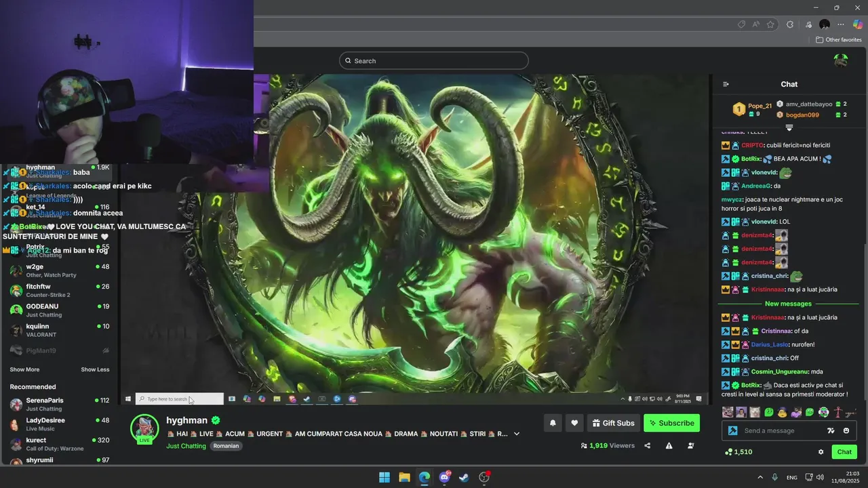The width and height of the screenshot is (868, 488).
Task: Add page to favorites star in Edge
Action: tap(770, 24)
